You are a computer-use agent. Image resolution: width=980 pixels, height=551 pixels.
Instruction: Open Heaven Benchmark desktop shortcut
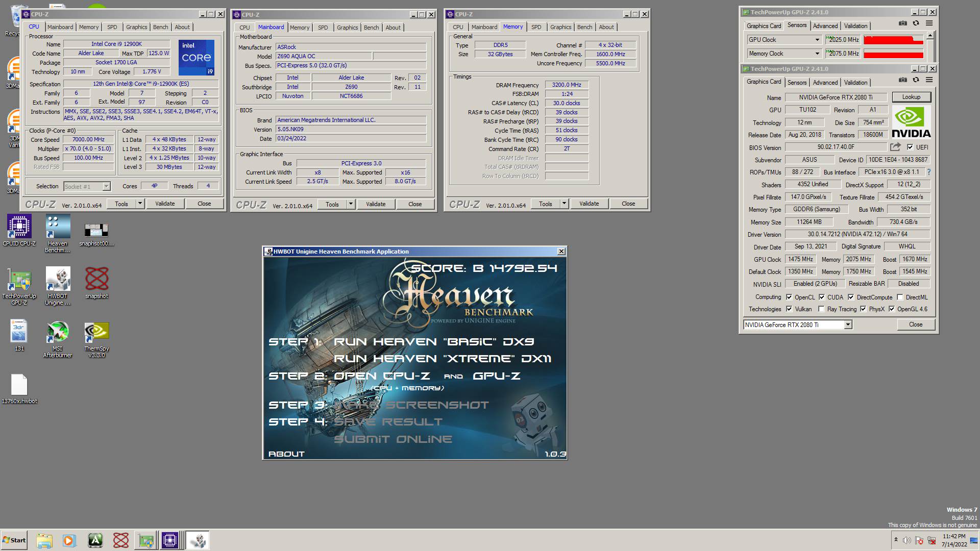coord(58,234)
